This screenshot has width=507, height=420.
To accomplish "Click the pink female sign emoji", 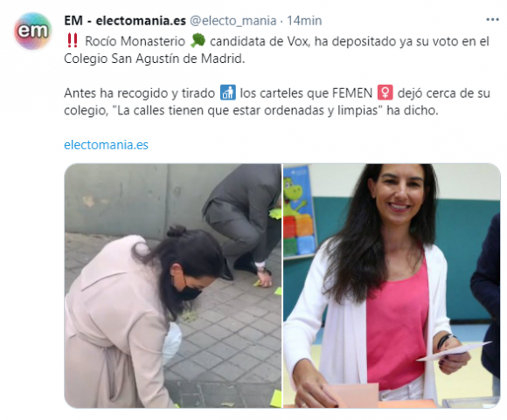I will click(385, 93).
